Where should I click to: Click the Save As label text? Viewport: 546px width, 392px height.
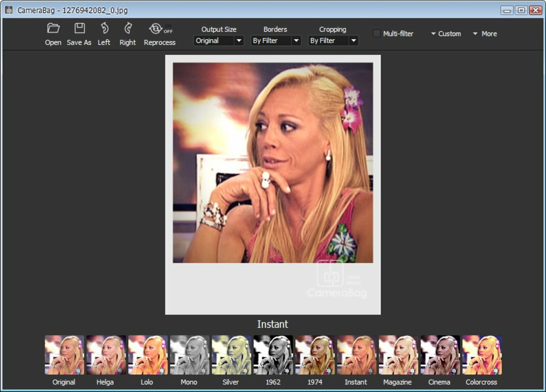point(79,43)
